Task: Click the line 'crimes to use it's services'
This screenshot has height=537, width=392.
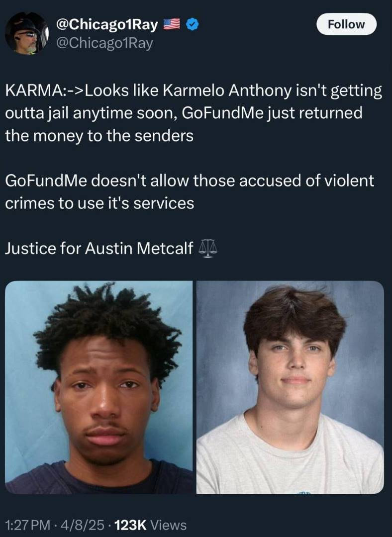Action: point(99,203)
